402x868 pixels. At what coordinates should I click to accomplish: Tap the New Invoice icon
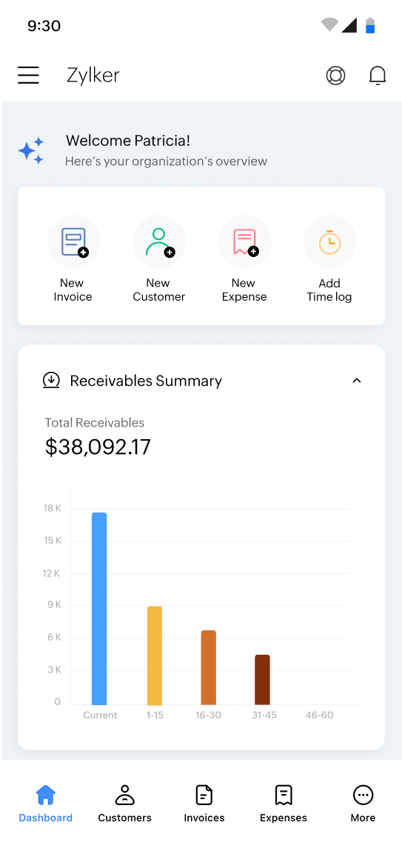point(73,242)
